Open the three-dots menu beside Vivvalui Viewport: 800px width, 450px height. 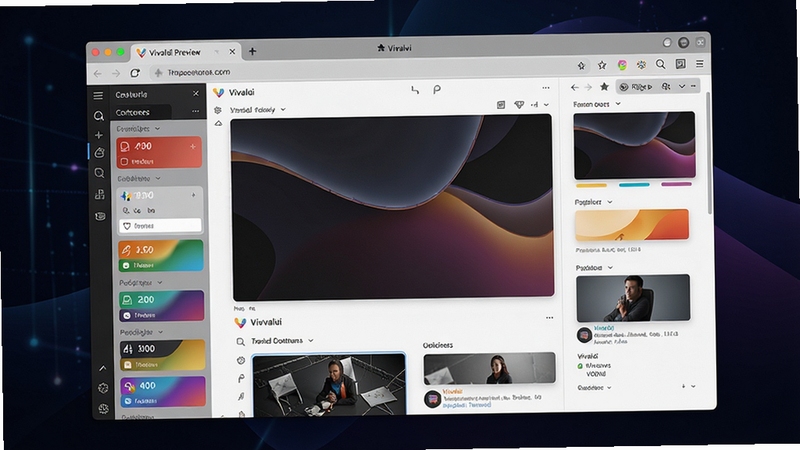[549, 318]
